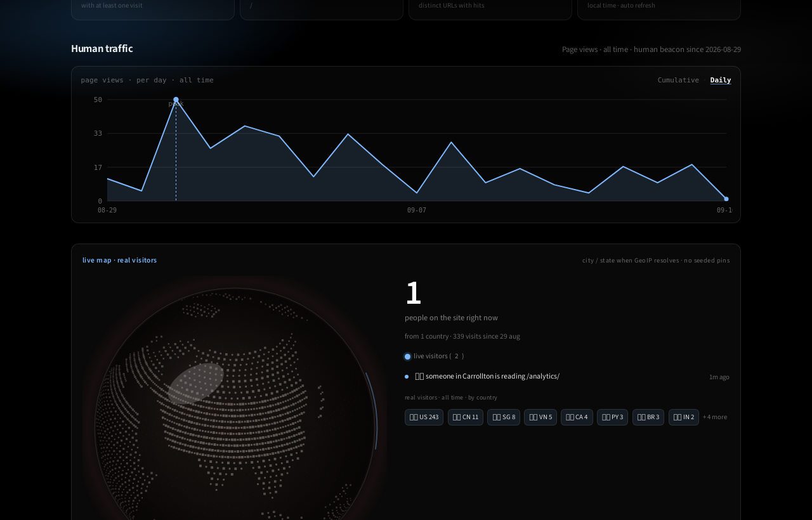
Task: Click the bullet dot beside the Carrollton visitor
Action: [407, 377]
